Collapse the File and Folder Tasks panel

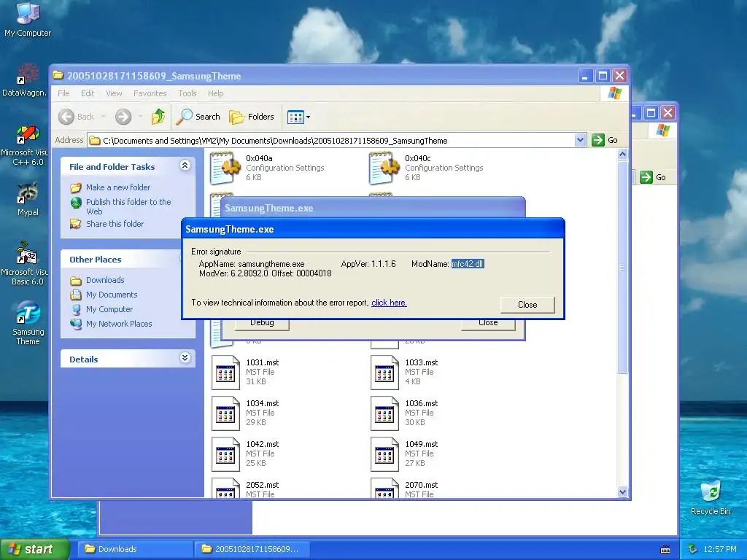pos(185,166)
